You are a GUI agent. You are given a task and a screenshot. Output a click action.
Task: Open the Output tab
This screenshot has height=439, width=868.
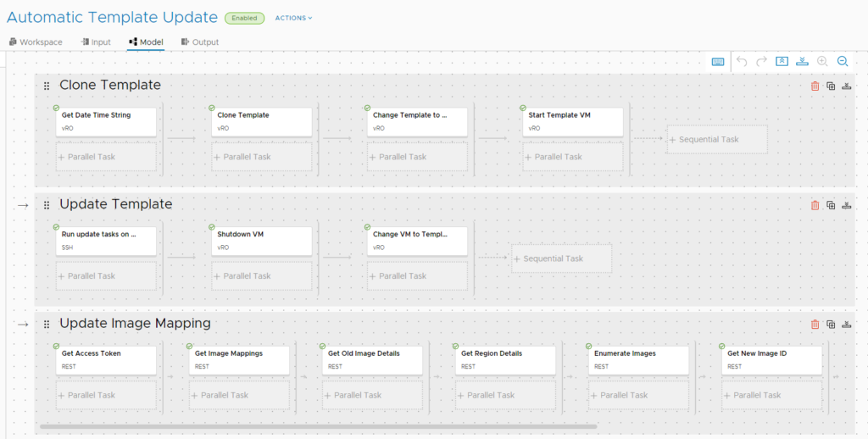point(200,42)
